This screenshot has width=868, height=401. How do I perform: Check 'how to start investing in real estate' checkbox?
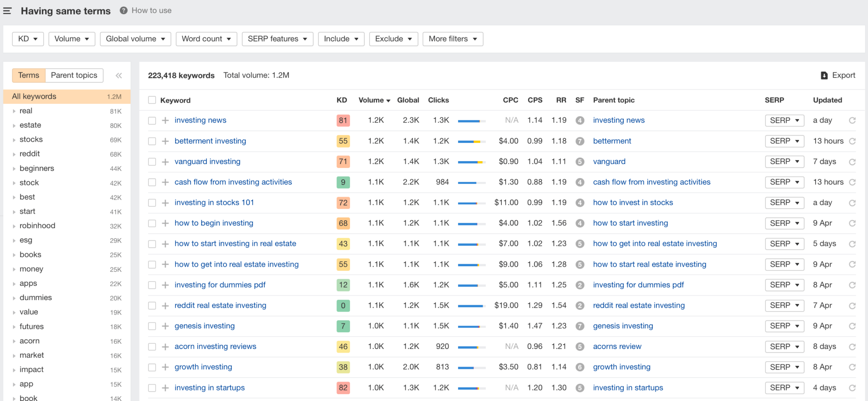[152, 244]
